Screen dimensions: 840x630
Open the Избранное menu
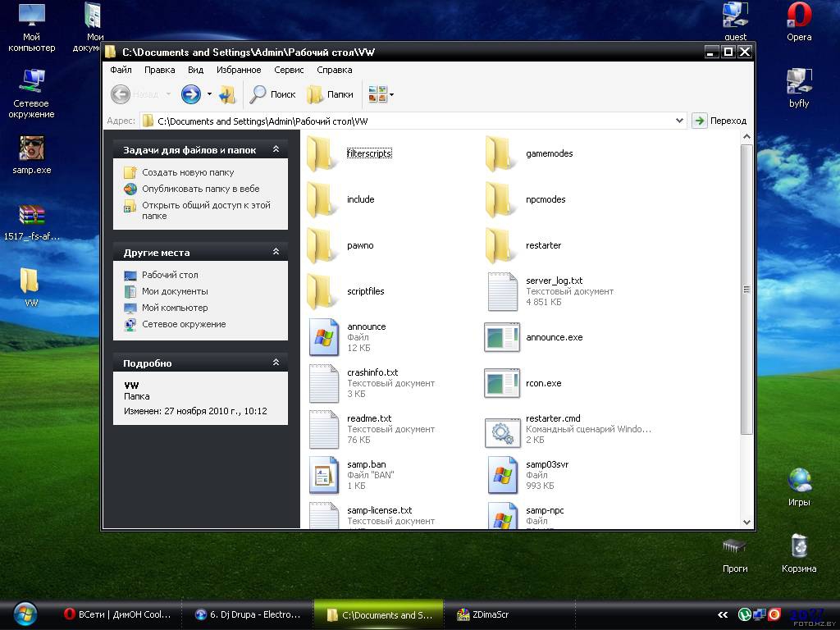(x=239, y=70)
